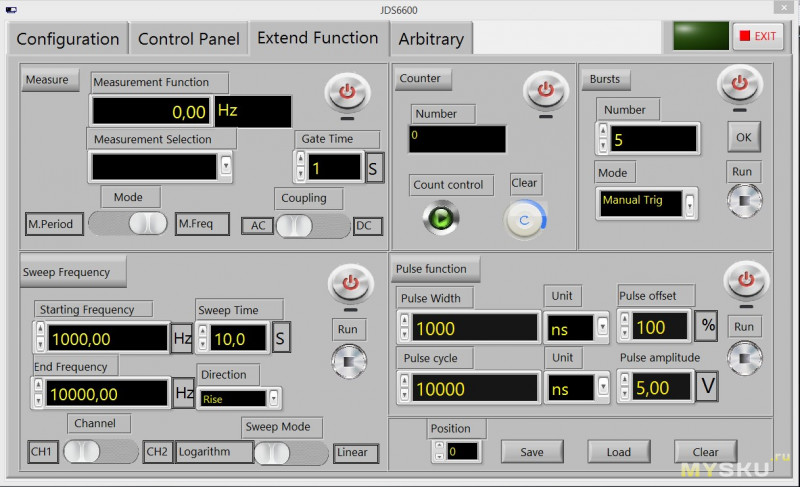Click Sweep Time field 10,0

[x=237, y=338]
